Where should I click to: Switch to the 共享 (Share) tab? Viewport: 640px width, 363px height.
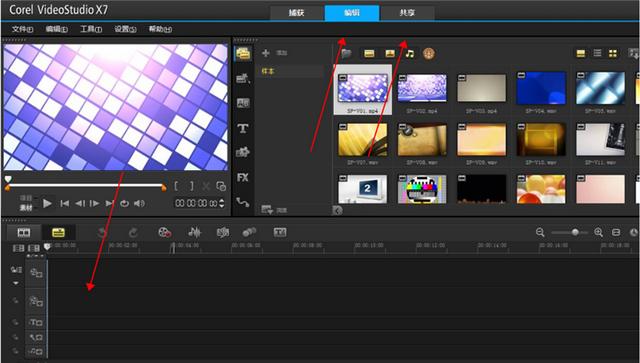click(407, 13)
